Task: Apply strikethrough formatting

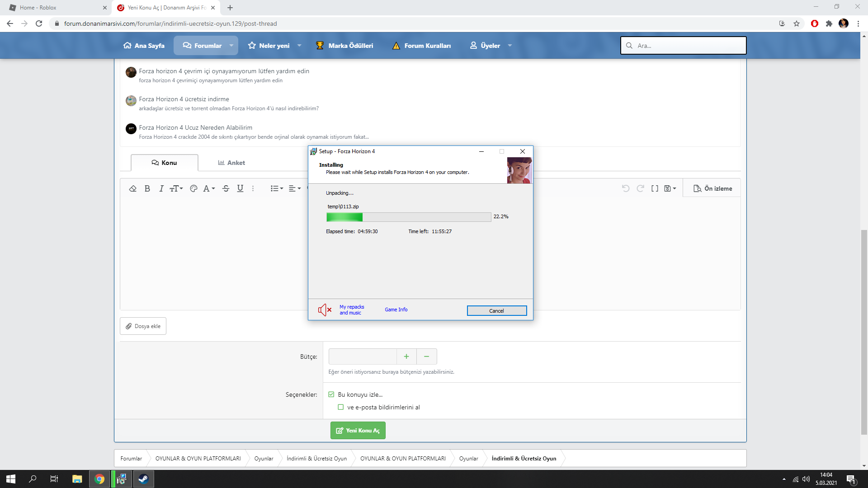Action: (226, 188)
